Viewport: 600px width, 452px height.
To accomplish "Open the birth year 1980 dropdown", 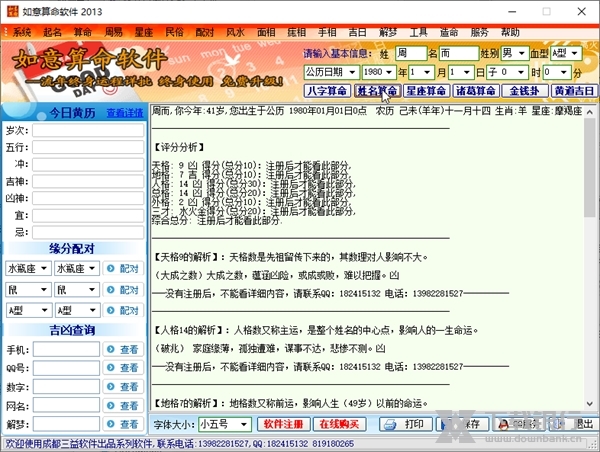I will click(378, 72).
